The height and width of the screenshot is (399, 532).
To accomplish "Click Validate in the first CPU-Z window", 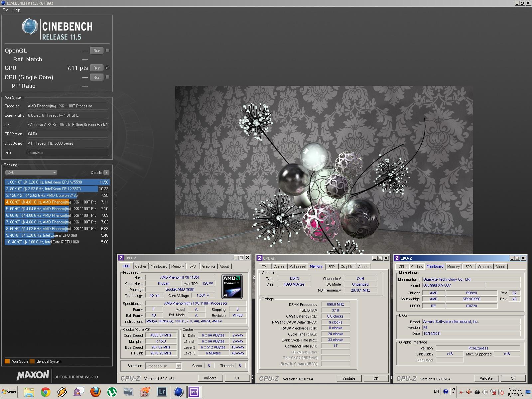I will pyautogui.click(x=210, y=378).
